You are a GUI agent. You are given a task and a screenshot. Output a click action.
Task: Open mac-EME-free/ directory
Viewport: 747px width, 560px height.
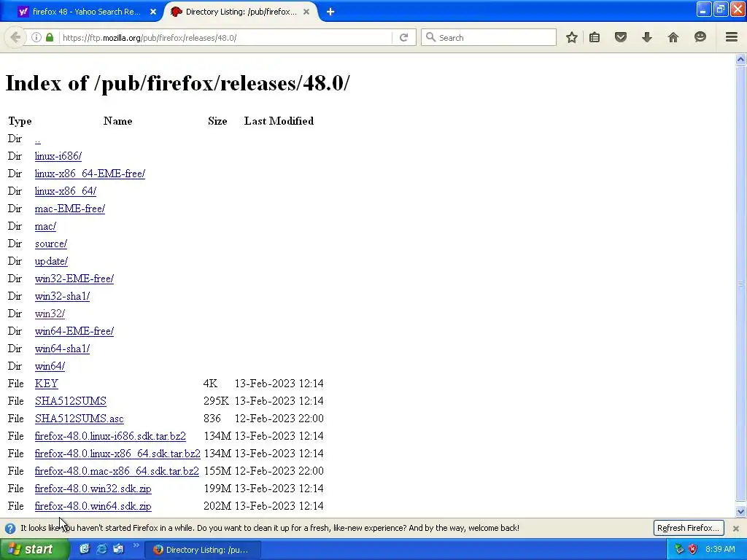point(70,209)
